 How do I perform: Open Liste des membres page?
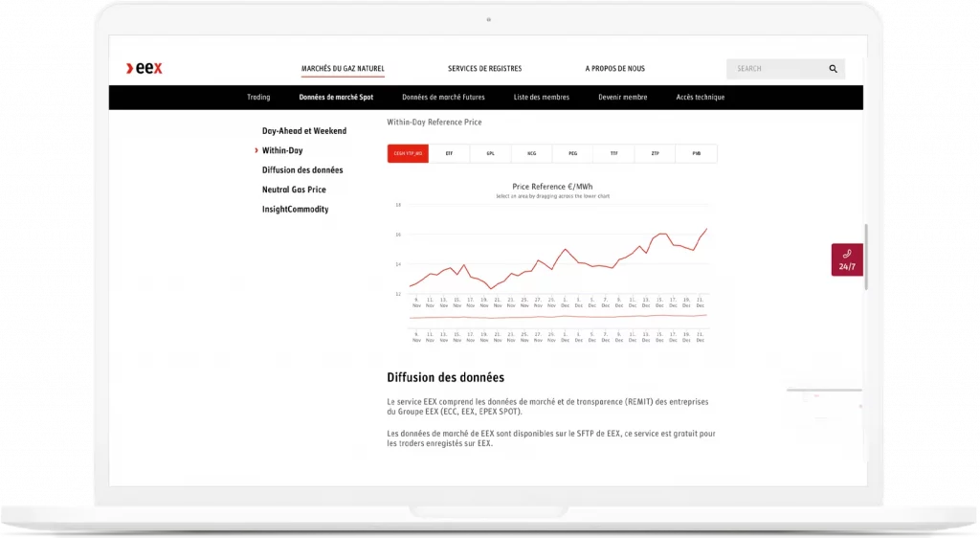[541, 98]
